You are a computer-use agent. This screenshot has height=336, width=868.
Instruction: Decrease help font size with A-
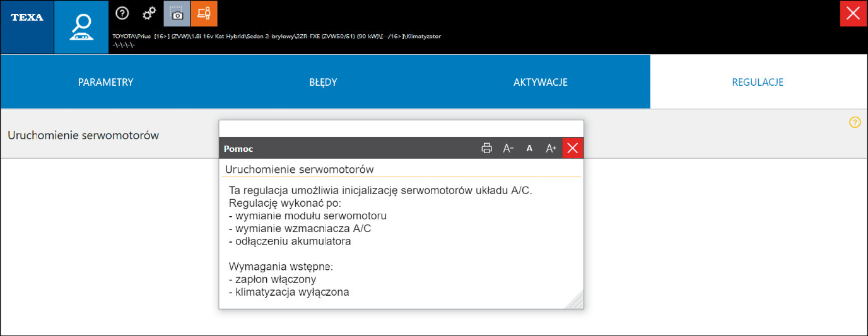point(508,148)
